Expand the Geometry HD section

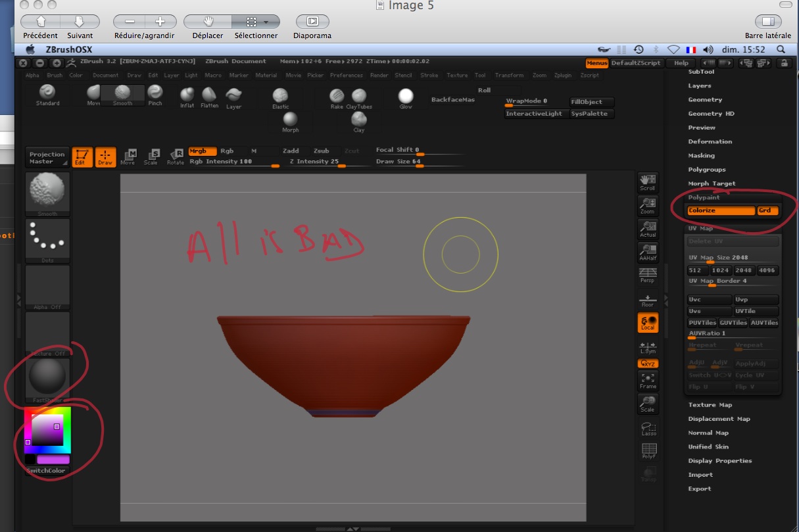(712, 114)
